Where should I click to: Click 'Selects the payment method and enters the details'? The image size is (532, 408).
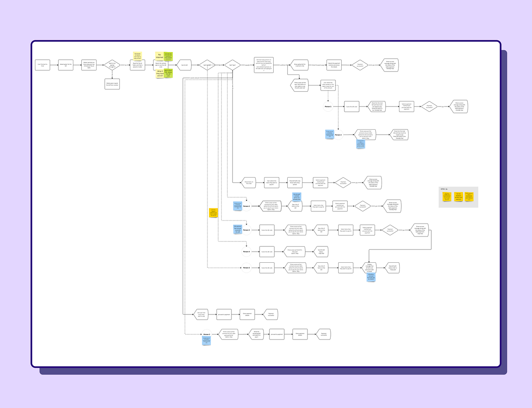tap(334, 65)
